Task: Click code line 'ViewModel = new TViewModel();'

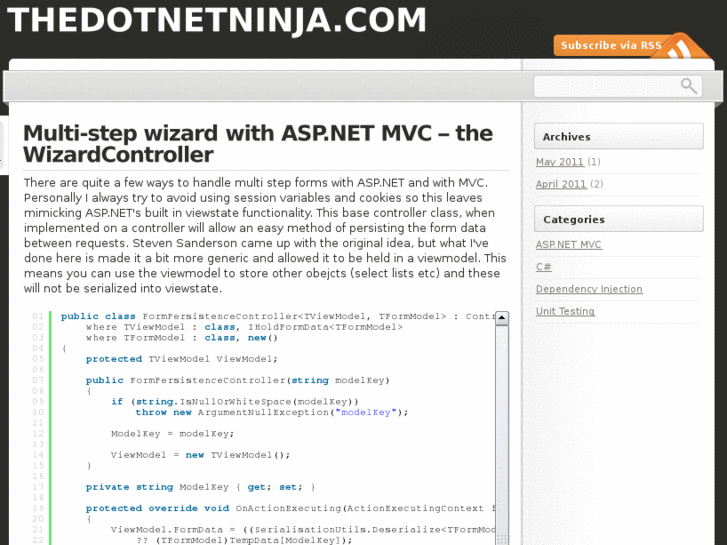Action: tap(200, 455)
